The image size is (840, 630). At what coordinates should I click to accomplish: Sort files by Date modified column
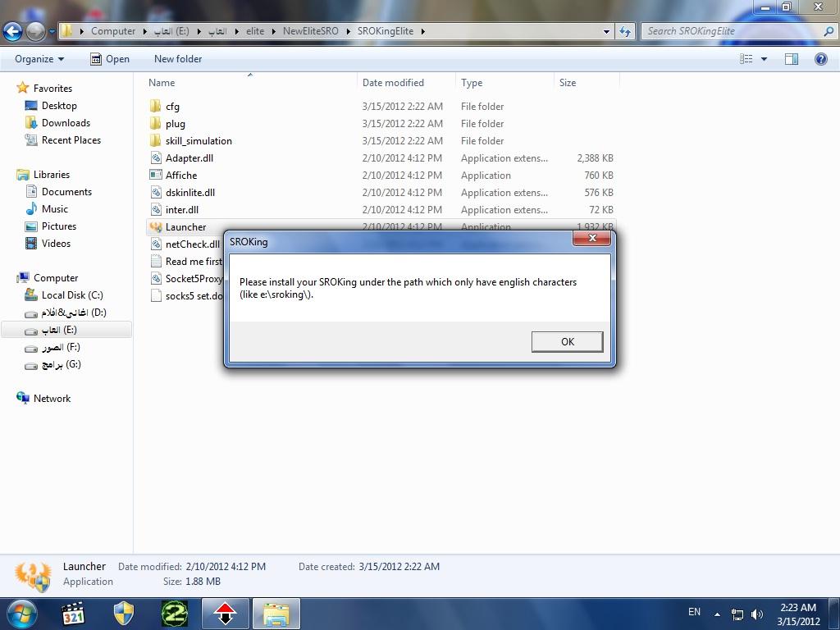(393, 83)
